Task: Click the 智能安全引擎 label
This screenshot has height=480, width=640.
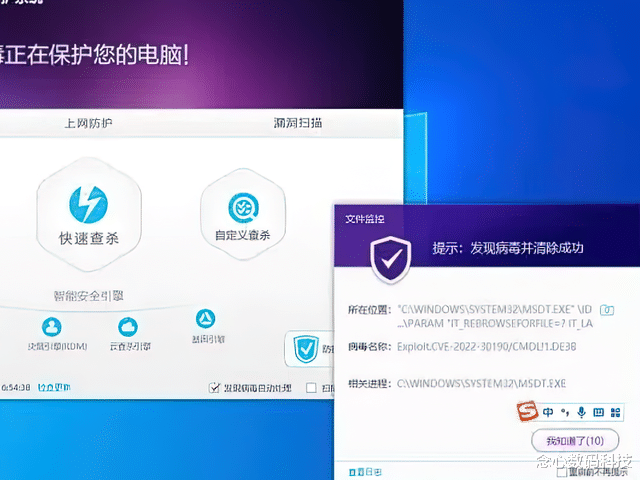Action: click(x=89, y=296)
